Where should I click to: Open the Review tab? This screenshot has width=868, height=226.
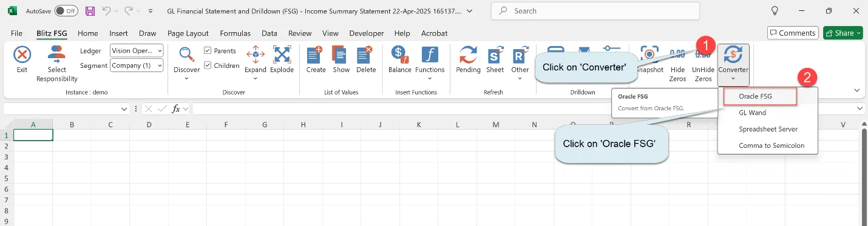(300, 33)
